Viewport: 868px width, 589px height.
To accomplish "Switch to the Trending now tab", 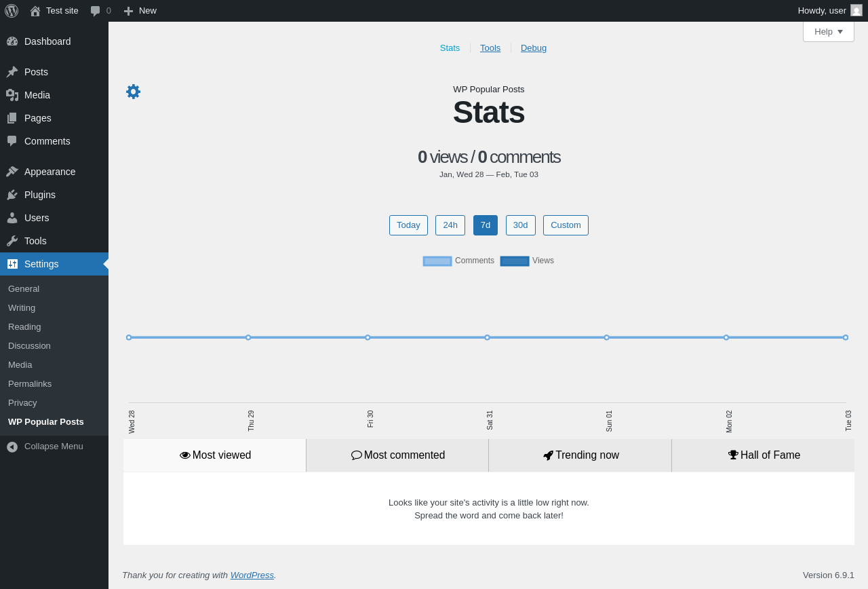I will click(580, 455).
